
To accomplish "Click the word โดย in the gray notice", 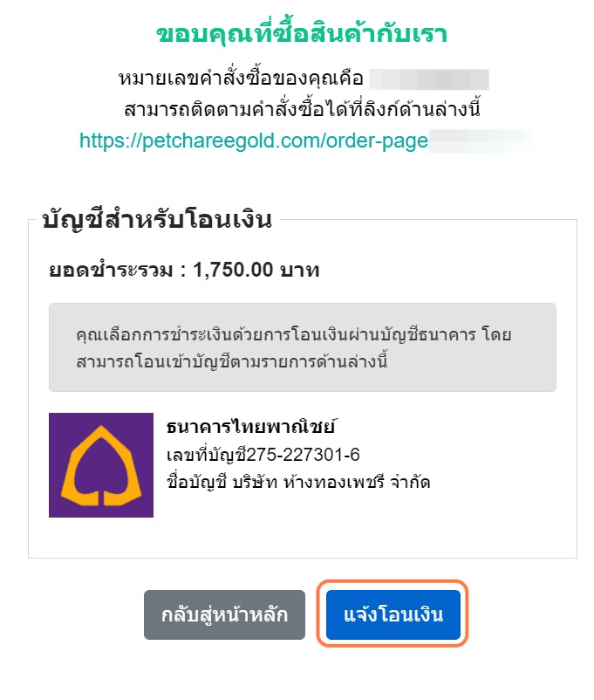I will pos(496,334).
